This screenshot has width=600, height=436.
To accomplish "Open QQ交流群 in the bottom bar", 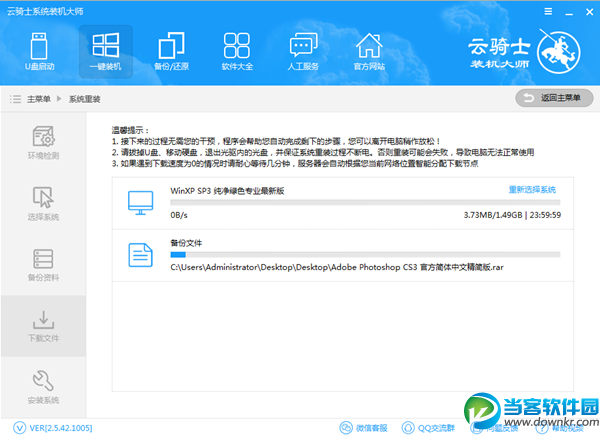I will tap(428, 428).
